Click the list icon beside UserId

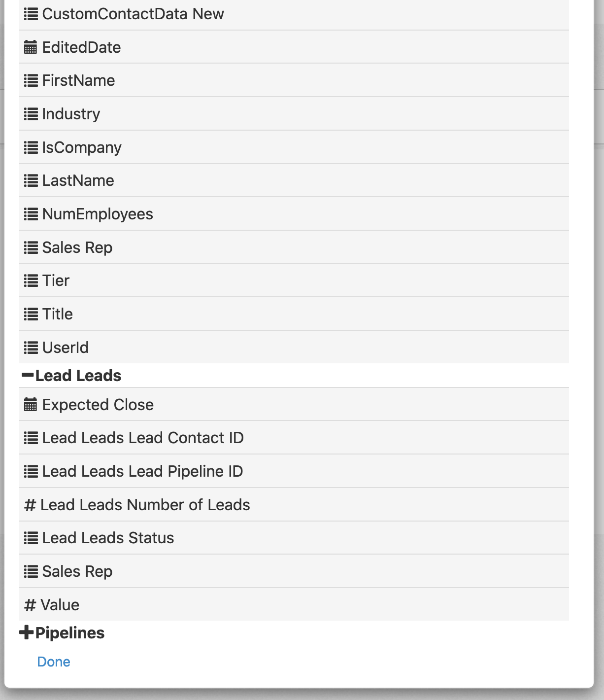pyautogui.click(x=31, y=348)
